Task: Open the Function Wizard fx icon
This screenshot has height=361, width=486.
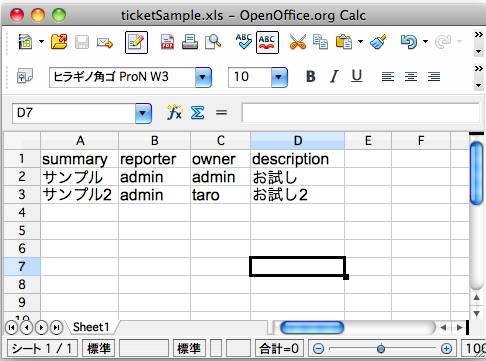Action: (x=175, y=112)
